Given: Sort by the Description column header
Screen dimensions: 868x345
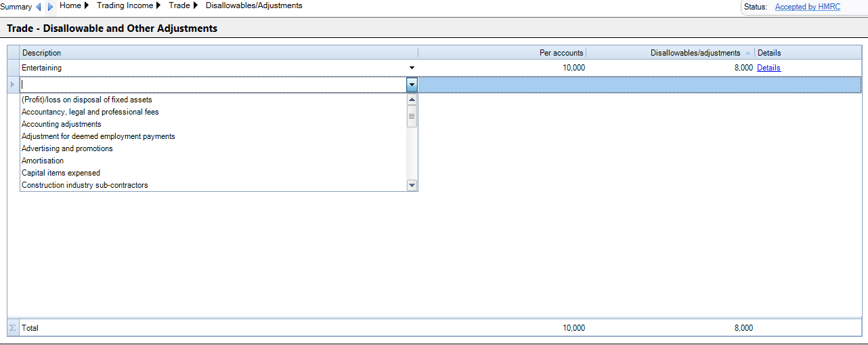Looking at the screenshot, I should point(219,53).
